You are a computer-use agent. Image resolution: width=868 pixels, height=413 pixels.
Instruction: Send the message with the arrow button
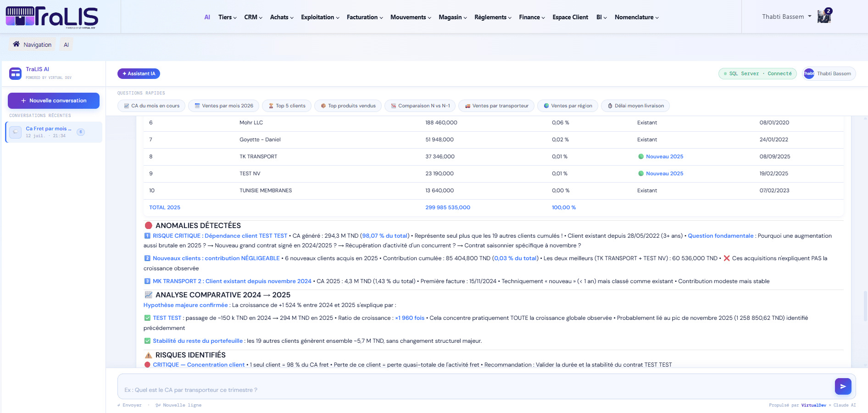tap(843, 386)
